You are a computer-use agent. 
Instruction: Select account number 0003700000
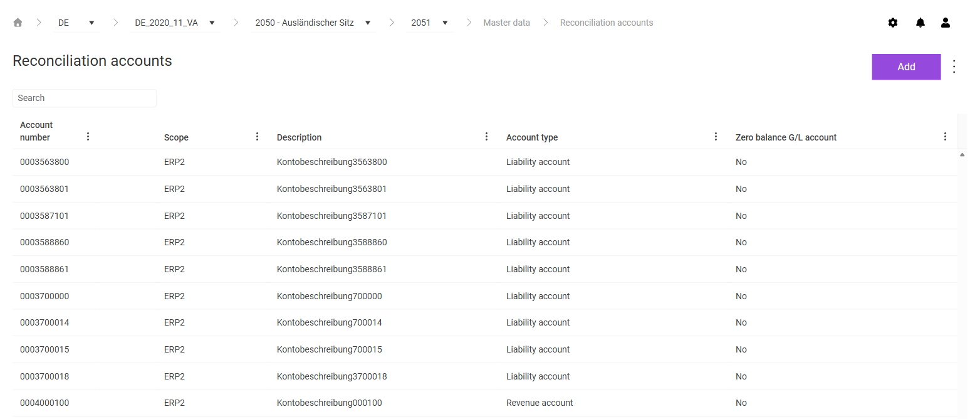[44, 296]
